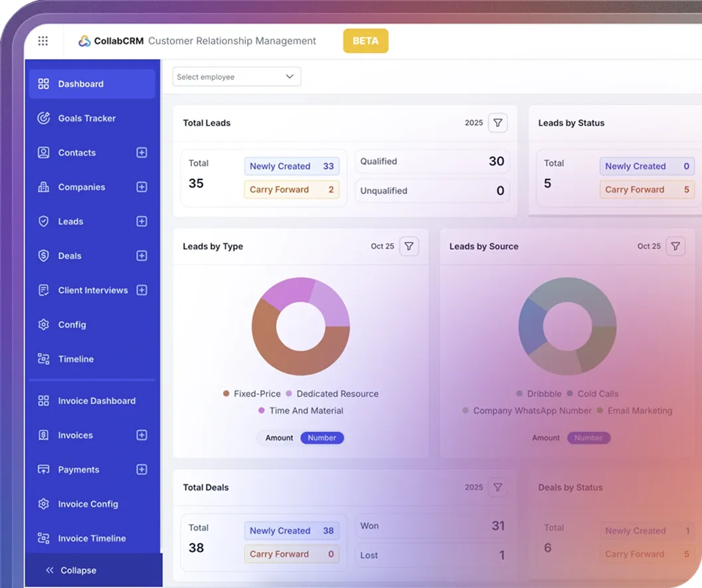This screenshot has width=702, height=588.
Task: Click the Oct 25 filter icon on Leads by Source
Action: [675, 246]
